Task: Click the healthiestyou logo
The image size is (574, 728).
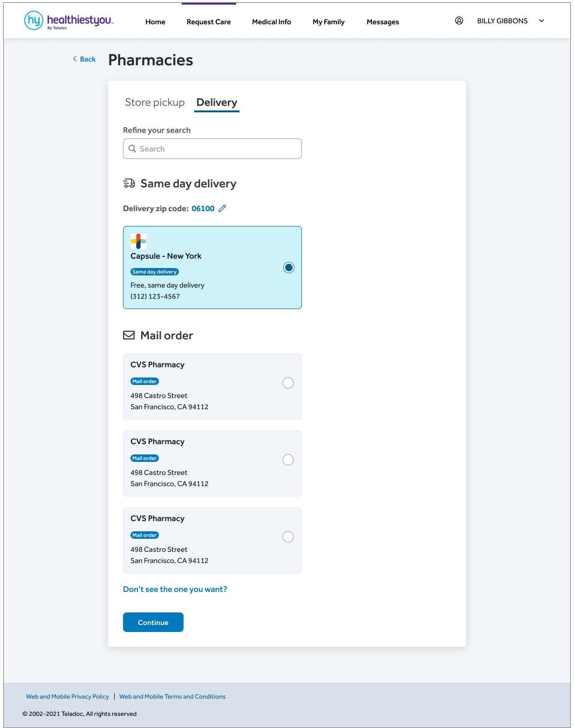Action: (x=68, y=20)
